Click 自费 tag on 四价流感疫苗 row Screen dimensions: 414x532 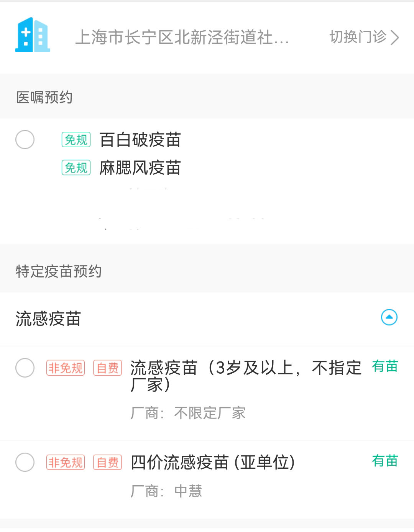click(x=107, y=462)
